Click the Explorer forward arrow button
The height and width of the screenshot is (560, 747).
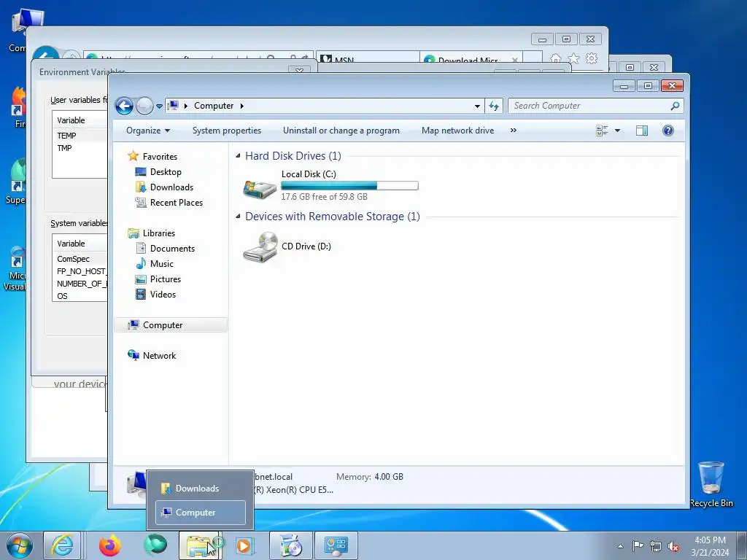pos(144,106)
